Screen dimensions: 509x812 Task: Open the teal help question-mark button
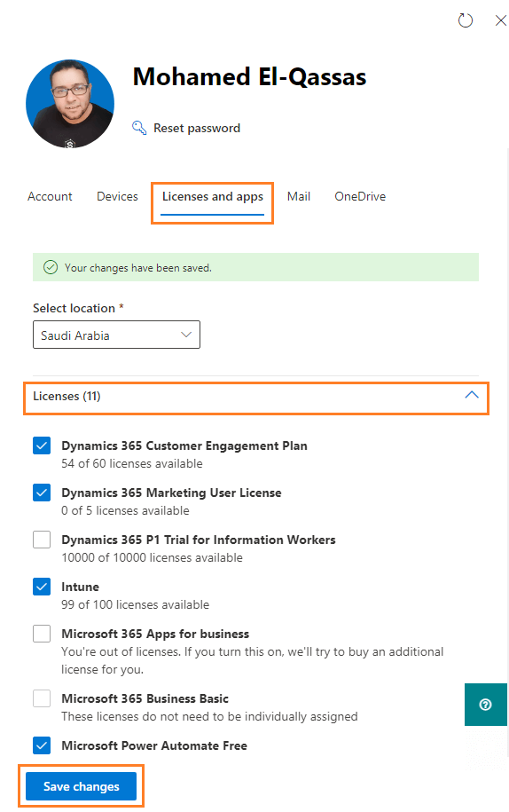[485, 705]
